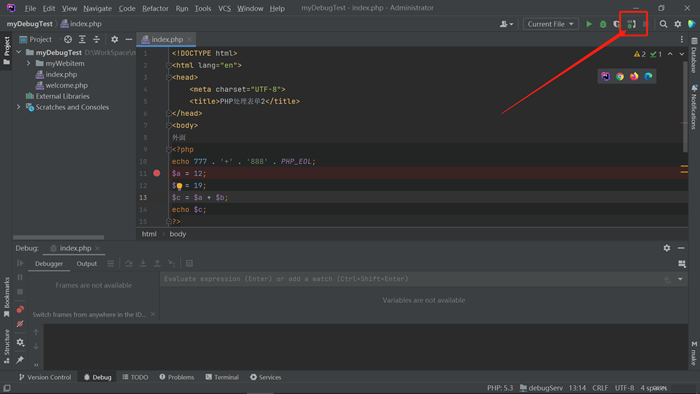Click Mute Breakpoints icon in debug panel
Screen dimensions: 700x394
[20, 324]
